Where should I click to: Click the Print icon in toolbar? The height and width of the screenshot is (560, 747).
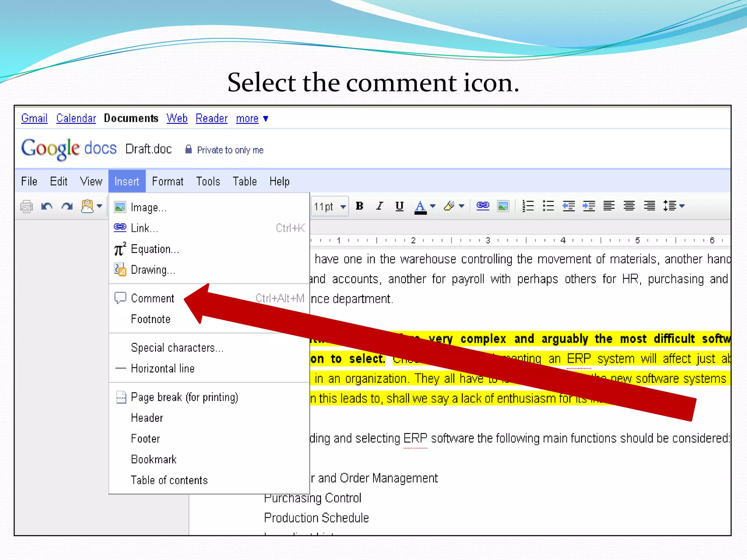tap(27, 206)
